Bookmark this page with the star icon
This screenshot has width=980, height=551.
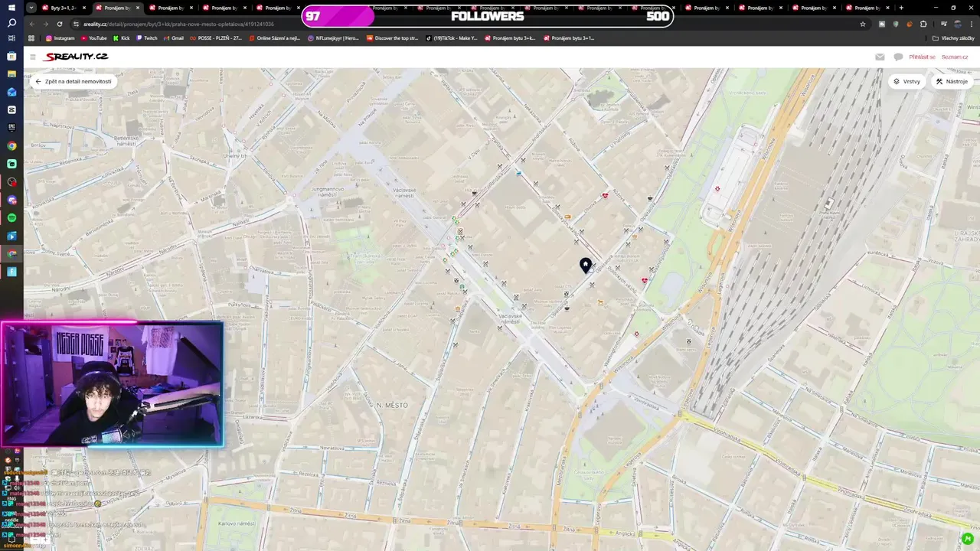tap(863, 24)
